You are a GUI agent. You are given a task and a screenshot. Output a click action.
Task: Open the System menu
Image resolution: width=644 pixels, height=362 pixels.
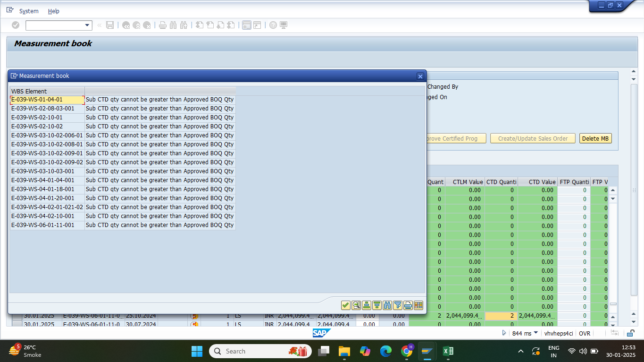point(29,11)
